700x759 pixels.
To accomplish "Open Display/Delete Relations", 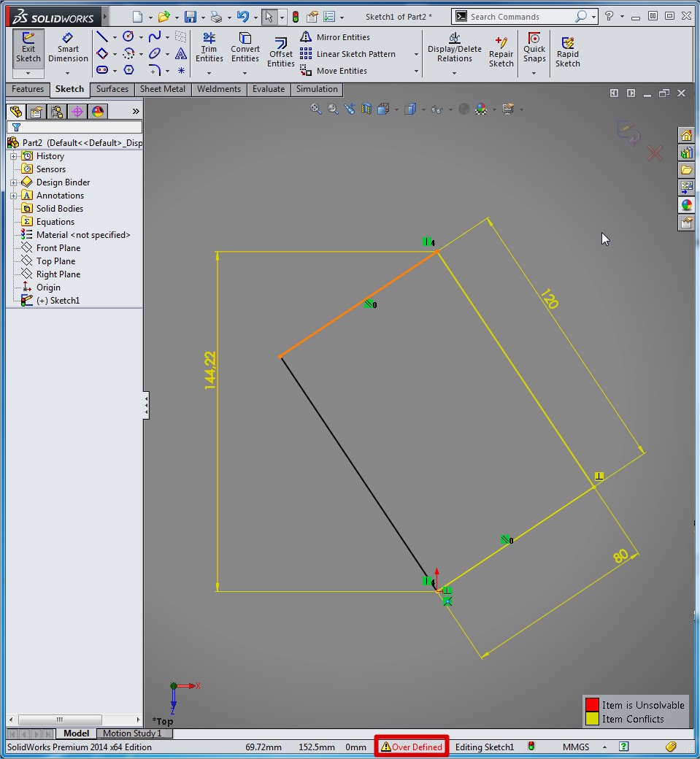I will coord(454,48).
